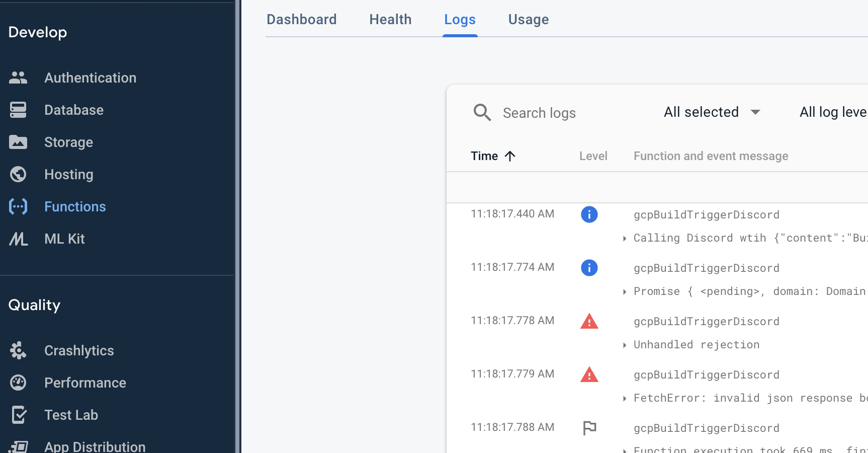Click the Test Lab checklist icon
Viewport: 868px width, 453px height.
19,415
